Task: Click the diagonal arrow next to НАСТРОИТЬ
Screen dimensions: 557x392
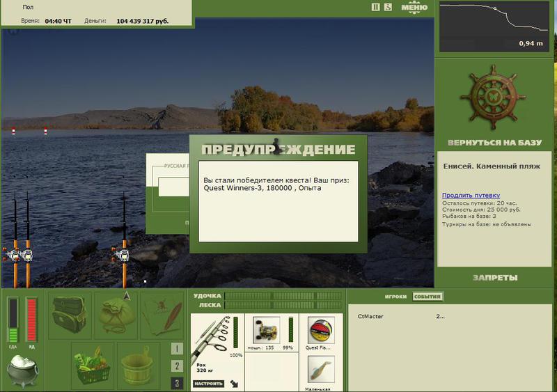Action: (x=235, y=384)
